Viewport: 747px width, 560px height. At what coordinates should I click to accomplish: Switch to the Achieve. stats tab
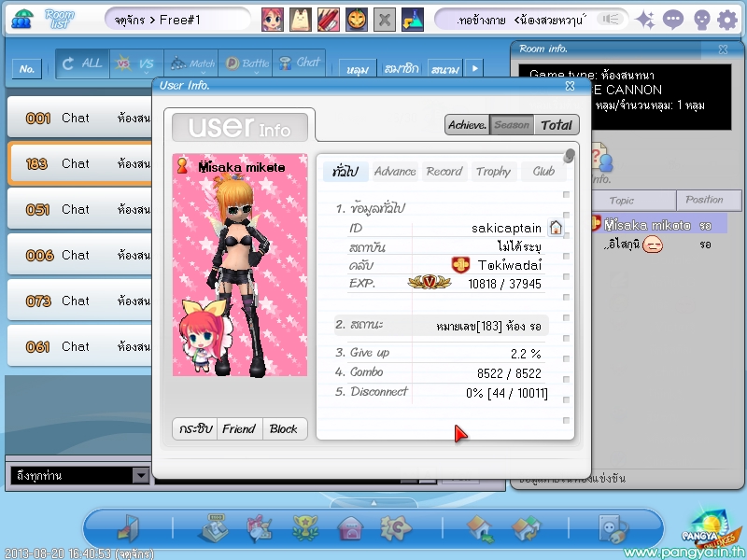click(x=468, y=125)
